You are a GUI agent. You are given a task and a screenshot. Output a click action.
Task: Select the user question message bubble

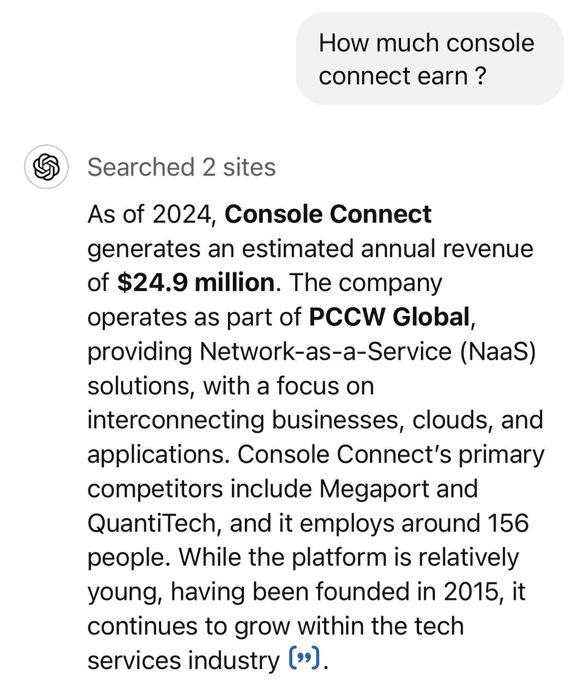pyautogui.click(x=429, y=59)
